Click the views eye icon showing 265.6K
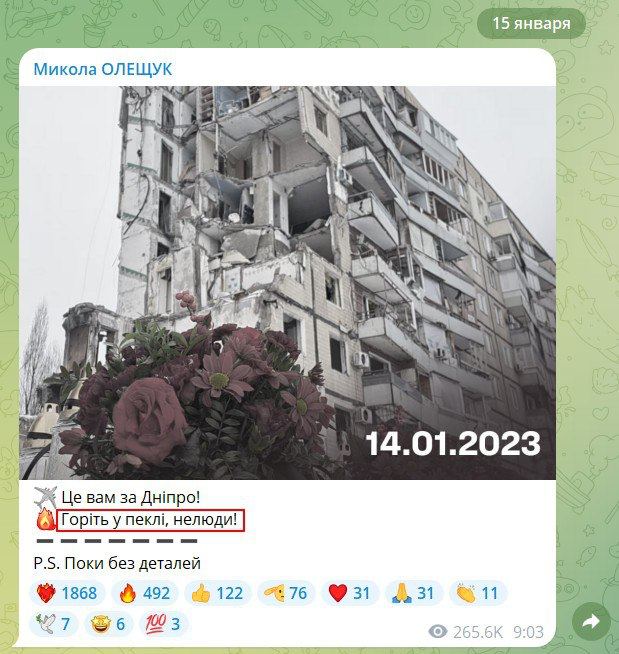Viewport: 619px width, 654px height. pyautogui.click(x=438, y=631)
